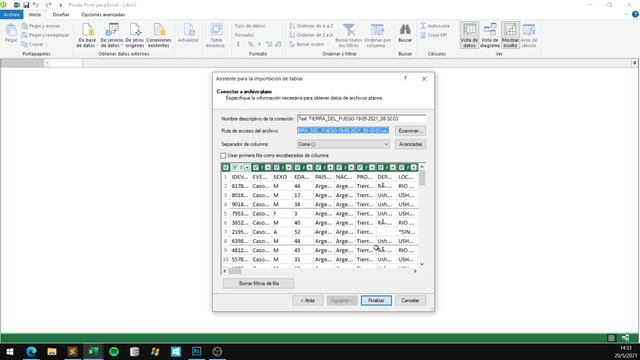Click Ordenar de A a Z
Screen dimensions: 640x360
pos(311,26)
